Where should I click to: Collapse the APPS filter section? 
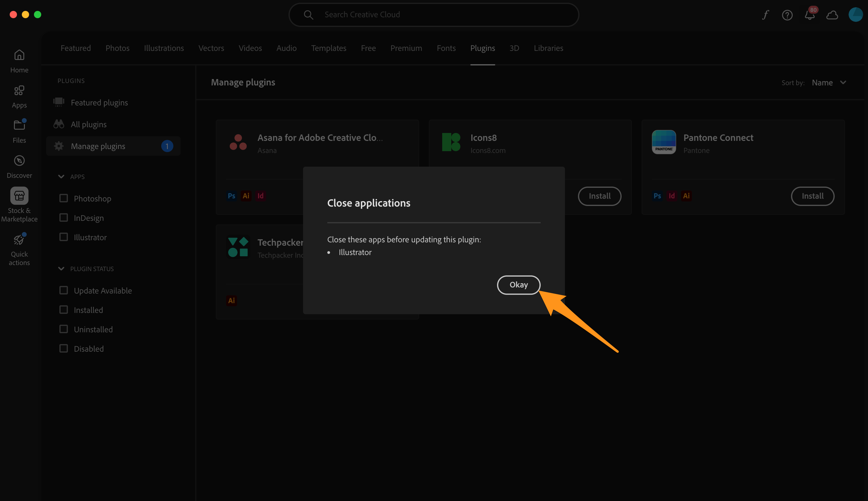point(61,177)
